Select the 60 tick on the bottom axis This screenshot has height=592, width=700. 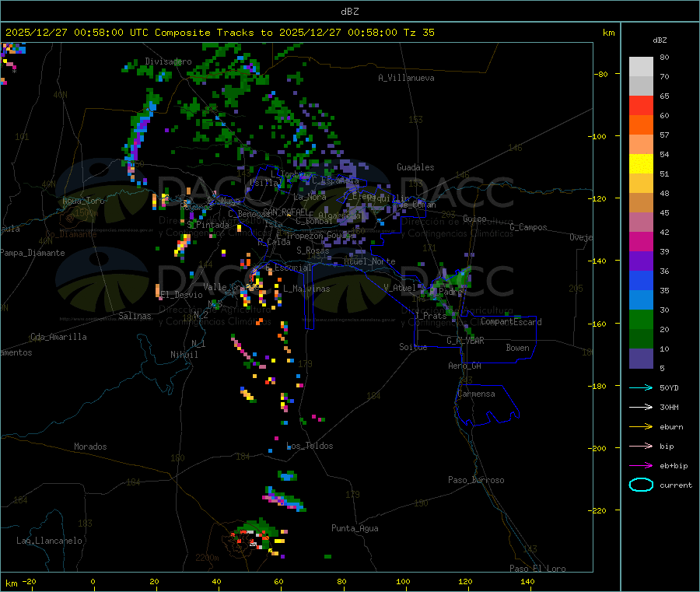[278, 581]
